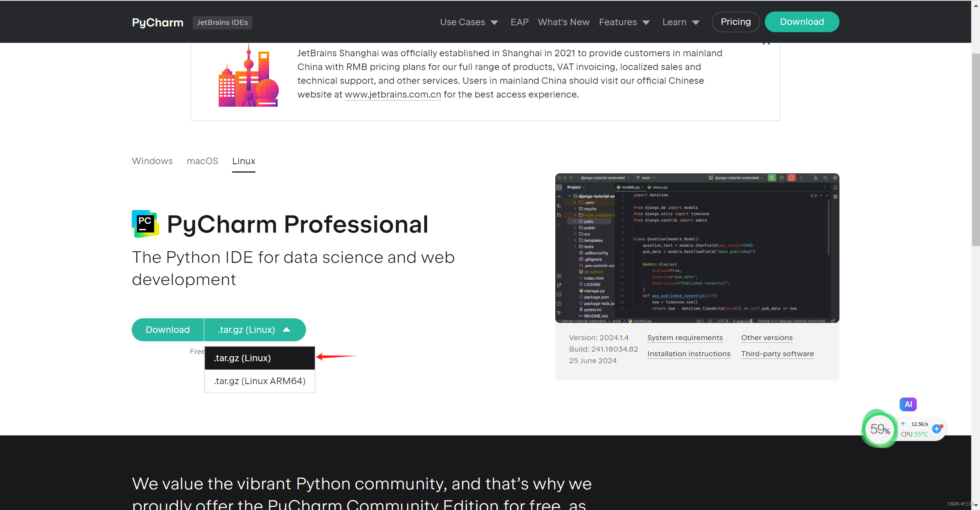Open the www.jetbrains.com.cn link
The width and height of the screenshot is (980, 510).
coord(392,95)
